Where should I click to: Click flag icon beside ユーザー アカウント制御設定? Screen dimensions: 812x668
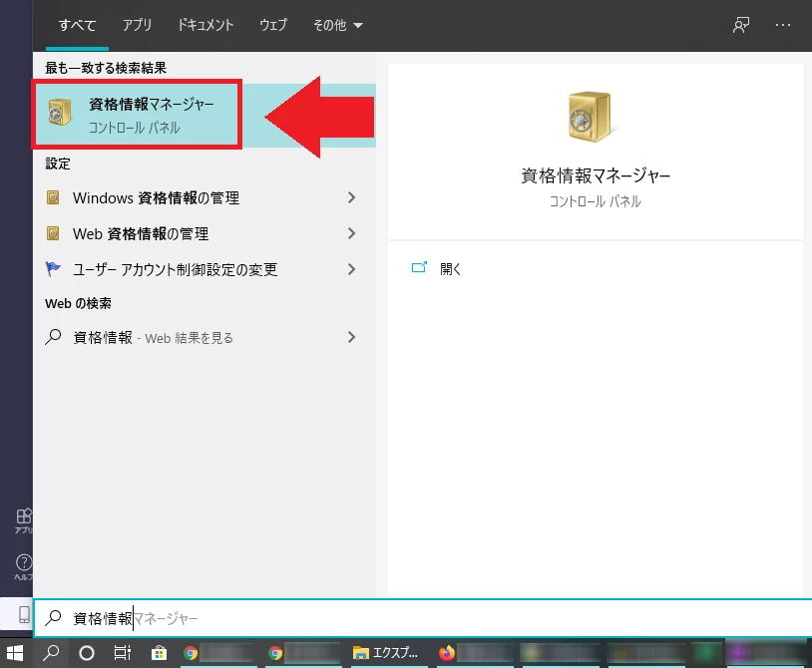coord(53,268)
